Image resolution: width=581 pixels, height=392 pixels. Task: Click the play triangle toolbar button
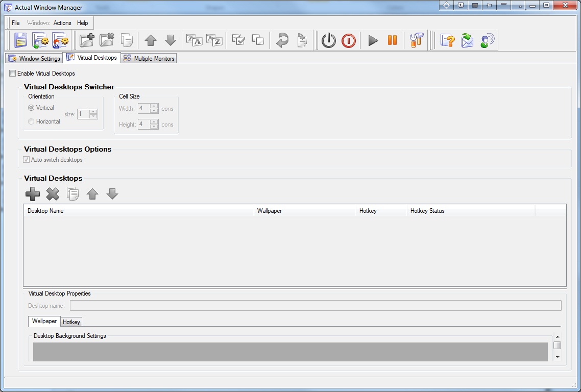373,40
